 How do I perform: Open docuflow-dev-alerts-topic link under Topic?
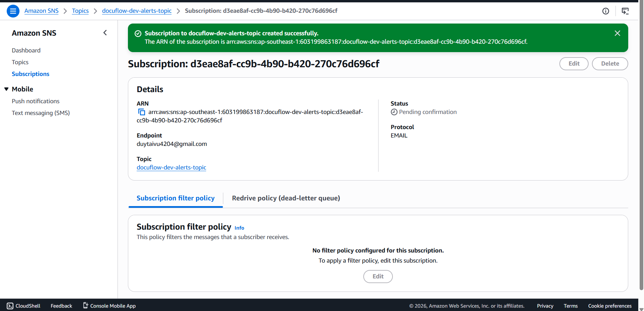171,167
